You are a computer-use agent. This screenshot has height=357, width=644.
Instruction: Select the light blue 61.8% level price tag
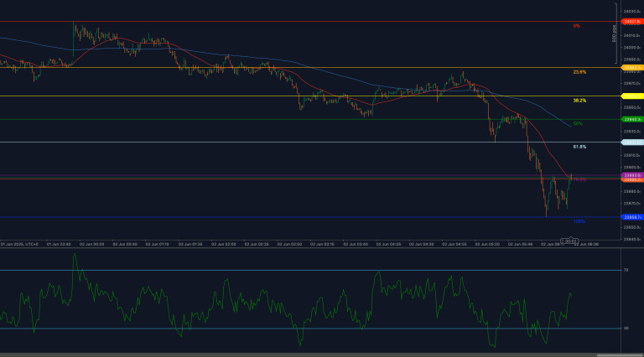coord(632,142)
